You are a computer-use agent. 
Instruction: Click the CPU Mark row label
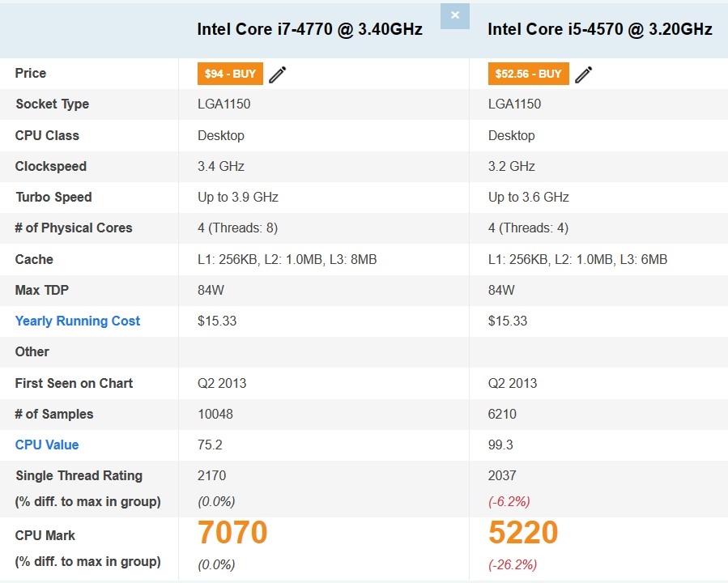[45, 535]
